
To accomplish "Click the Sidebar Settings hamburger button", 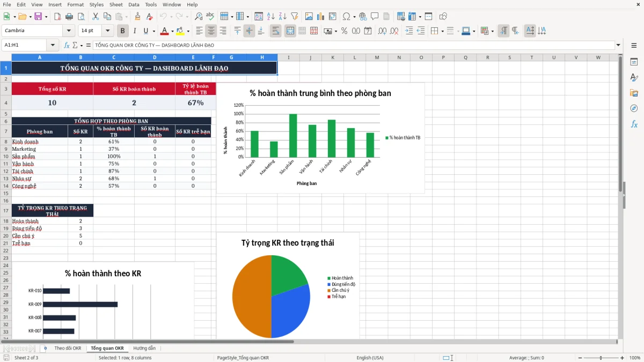I will (x=634, y=45).
